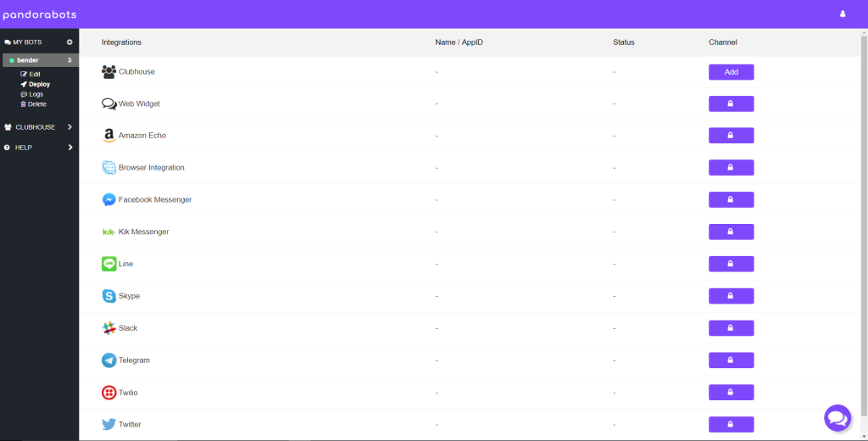This screenshot has width=868, height=441.
Task: Click Add button for Clubhouse channel
Action: [x=731, y=72]
